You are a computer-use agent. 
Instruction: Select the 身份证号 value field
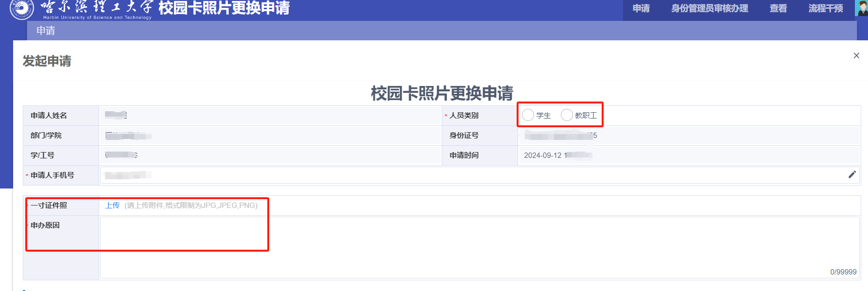coord(688,136)
